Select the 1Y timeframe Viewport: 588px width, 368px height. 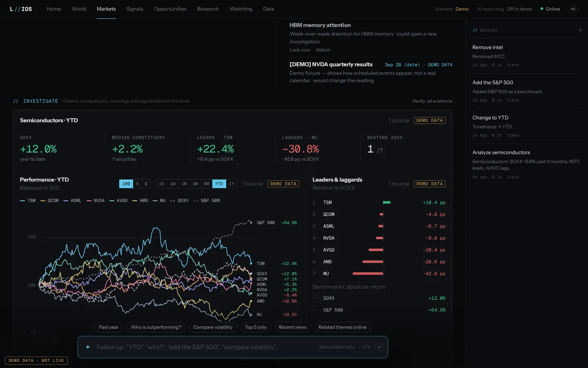click(232, 184)
